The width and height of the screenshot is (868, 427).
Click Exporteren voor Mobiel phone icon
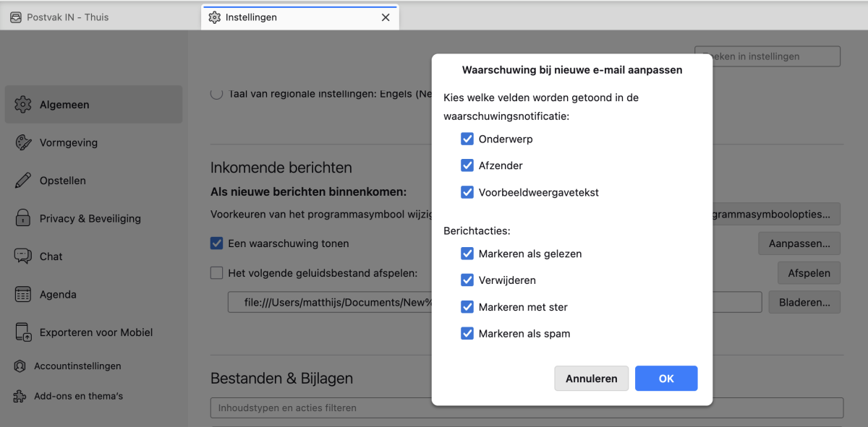coord(23,332)
